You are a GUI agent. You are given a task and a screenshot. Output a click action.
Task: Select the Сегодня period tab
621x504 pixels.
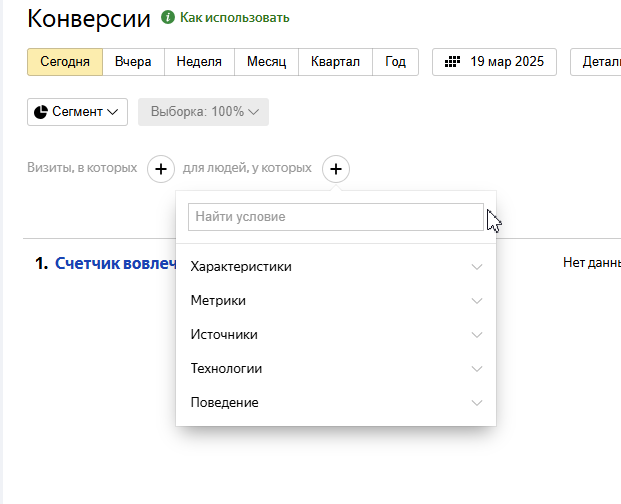(65, 62)
